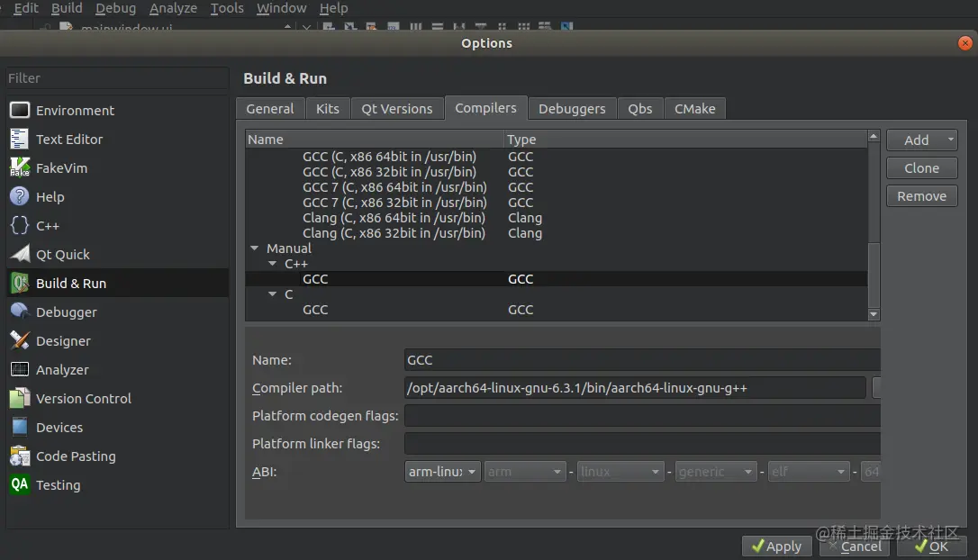
Task: Open the Build menu
Action: [x=67, y=8]
